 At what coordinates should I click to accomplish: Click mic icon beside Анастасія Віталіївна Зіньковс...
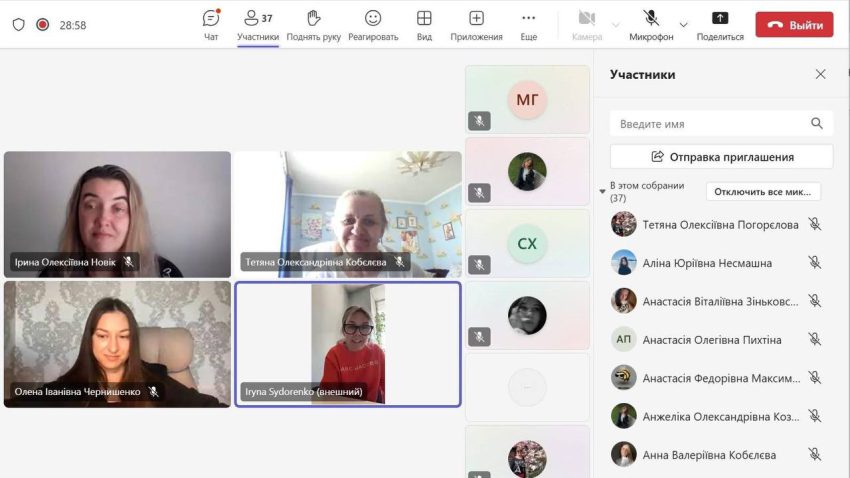click(x=814, y=301)
